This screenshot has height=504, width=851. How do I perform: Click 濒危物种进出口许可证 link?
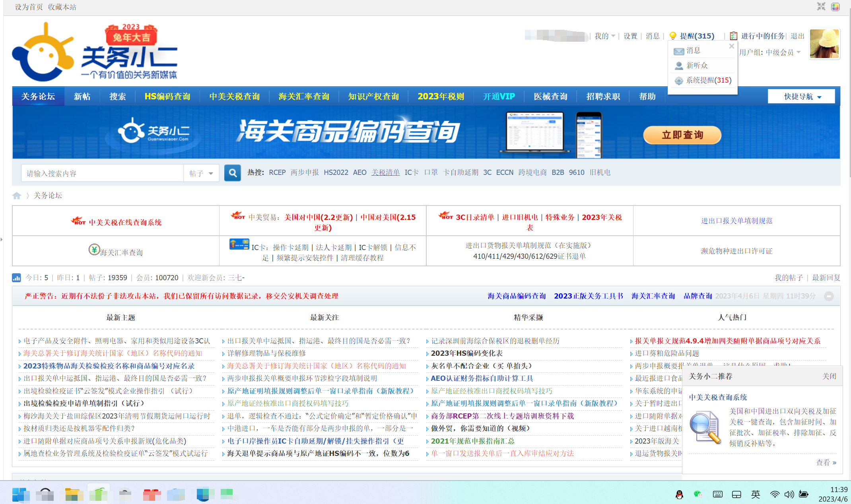(x=736, y=251)
